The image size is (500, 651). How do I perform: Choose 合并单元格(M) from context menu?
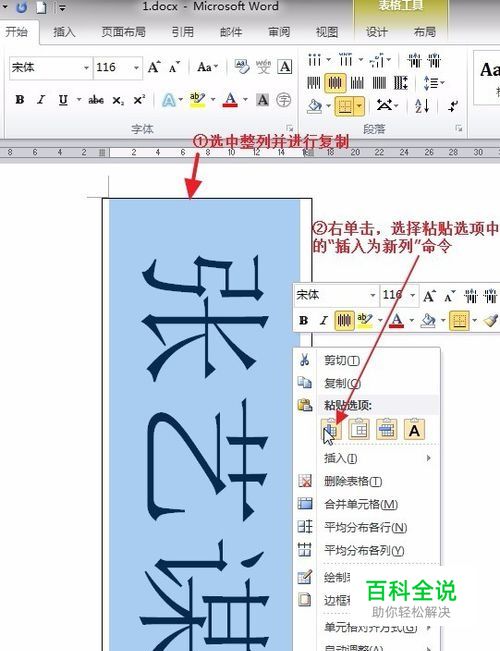pos(368,504)
